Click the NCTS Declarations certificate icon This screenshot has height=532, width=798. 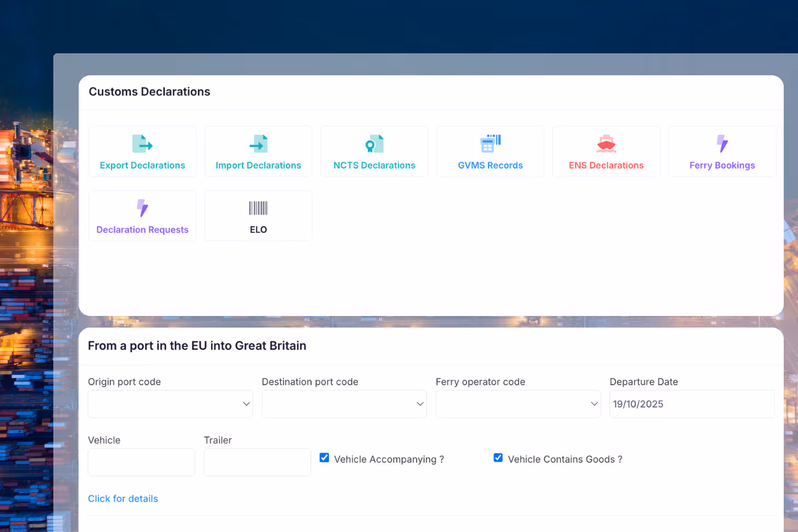(x=374, y=144)
